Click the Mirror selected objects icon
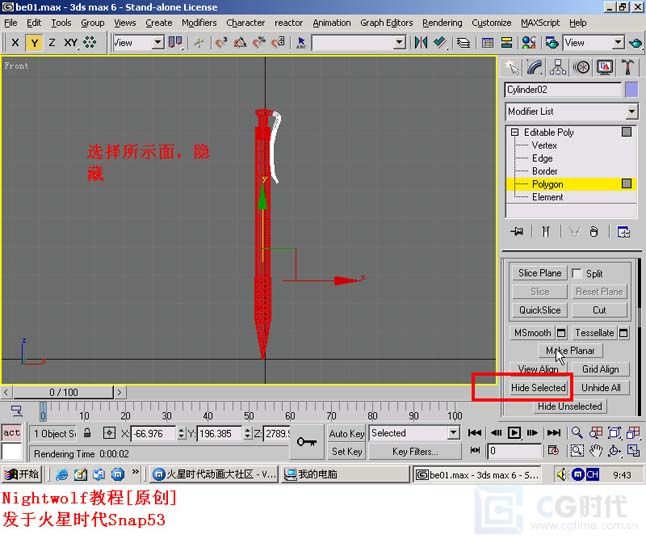646x539 pixels. 421,42
